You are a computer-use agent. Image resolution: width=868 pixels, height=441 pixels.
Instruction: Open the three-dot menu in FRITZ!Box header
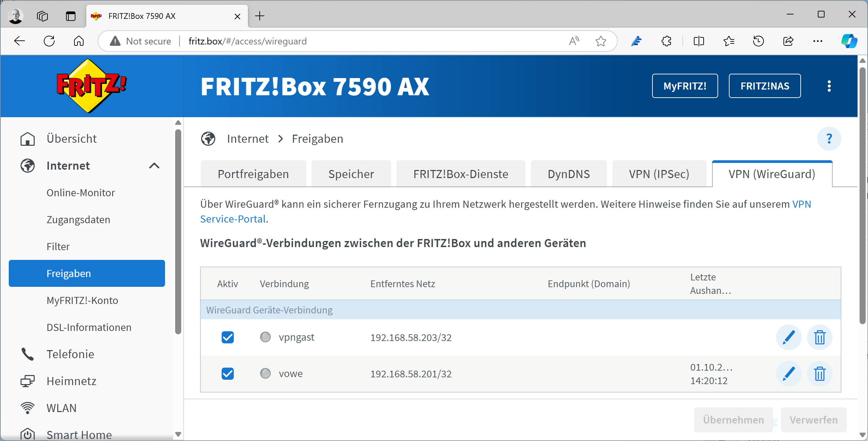pos(829,86)
